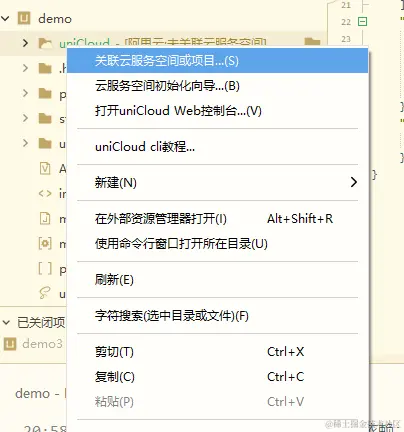Click the JSON brackets file icon
This screenshot has height=432, width=404.
pyautogui.click(x=45, y=268)
